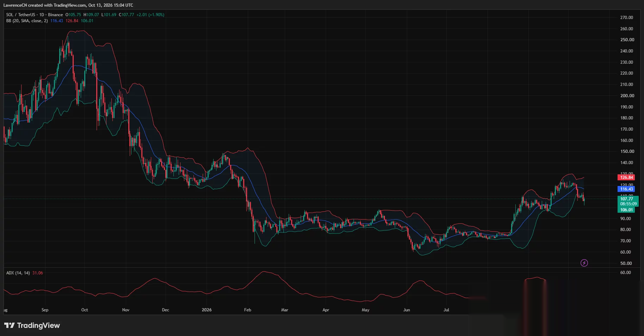Click the 270.00 price axis label
This screenshot has width=644, height=336.
pos(627,18)
